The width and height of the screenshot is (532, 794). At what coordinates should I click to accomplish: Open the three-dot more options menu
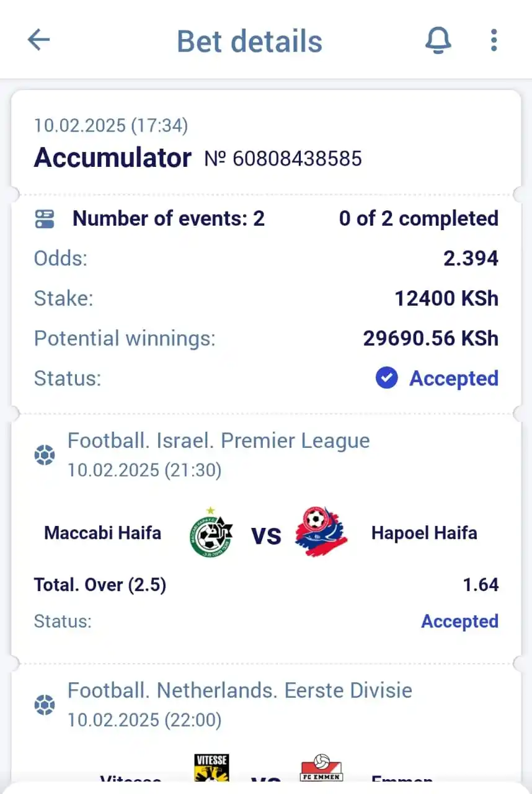[x=494, y=40]
